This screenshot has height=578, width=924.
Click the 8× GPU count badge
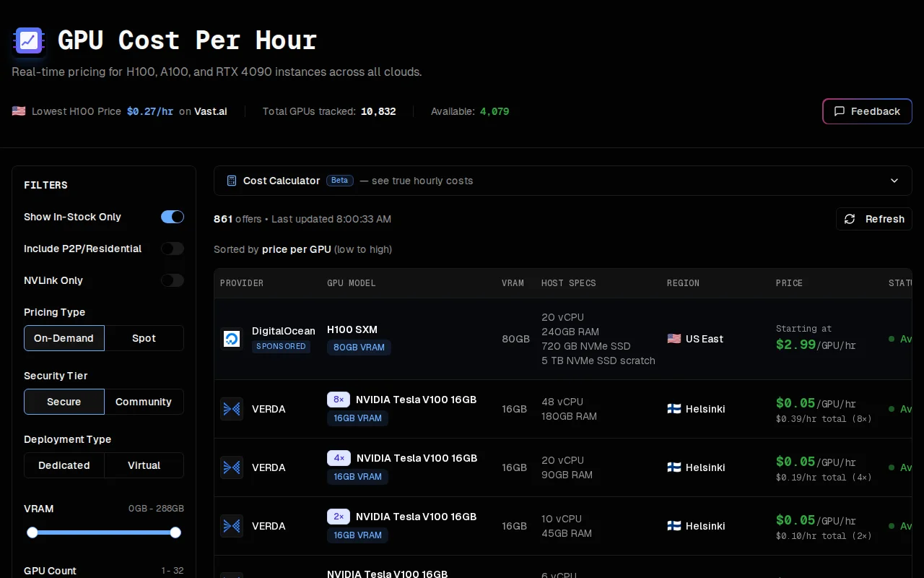339,400
